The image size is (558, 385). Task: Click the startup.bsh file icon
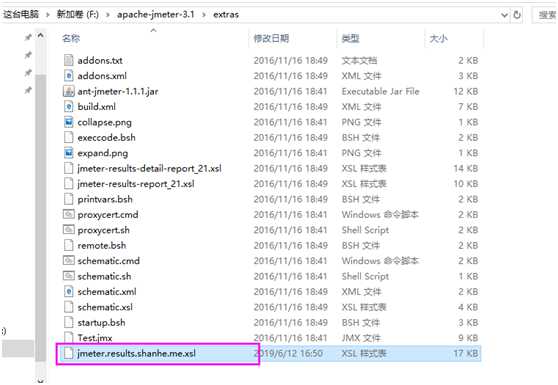(x=68, y=322)
